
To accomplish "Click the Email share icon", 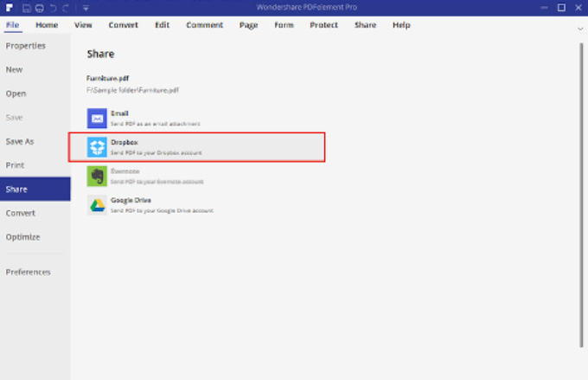I will 97,118.
